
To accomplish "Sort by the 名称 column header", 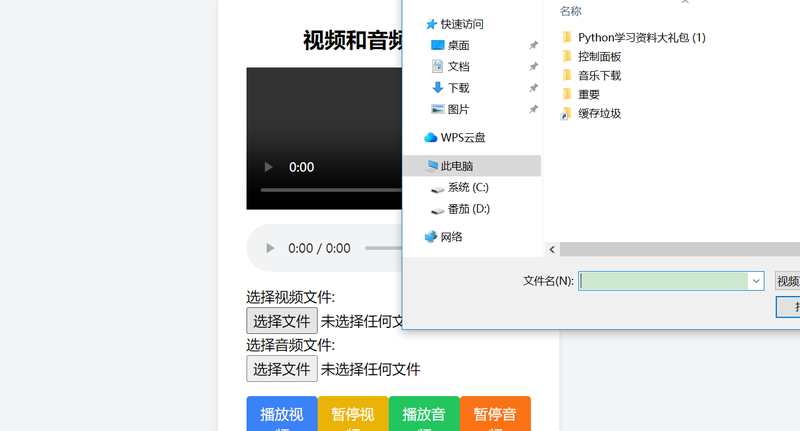I will point(570,11).
